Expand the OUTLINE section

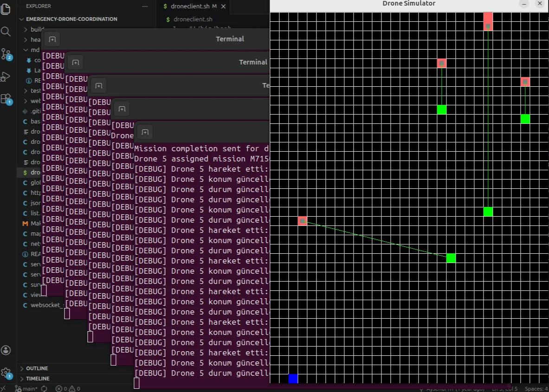(x=37, y=368)
